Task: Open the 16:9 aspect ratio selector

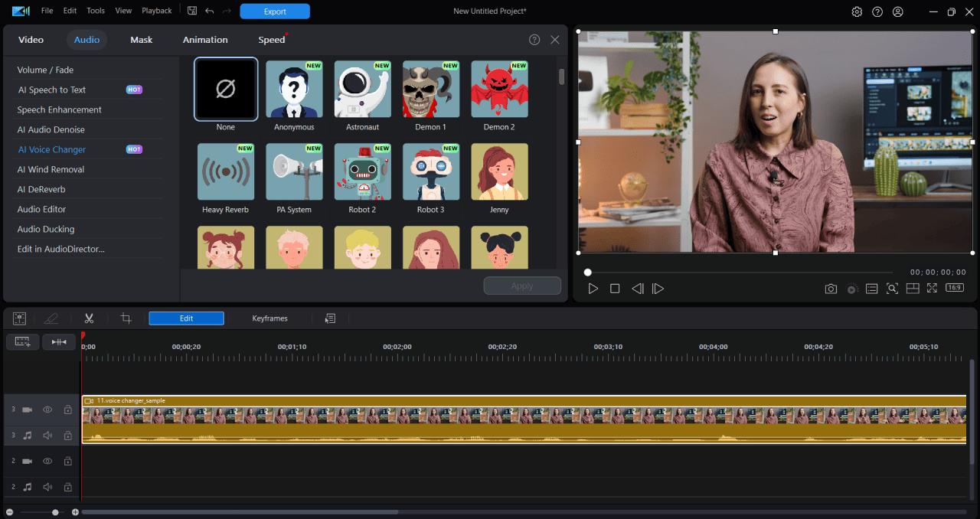Action: click(x=954, y=288)
